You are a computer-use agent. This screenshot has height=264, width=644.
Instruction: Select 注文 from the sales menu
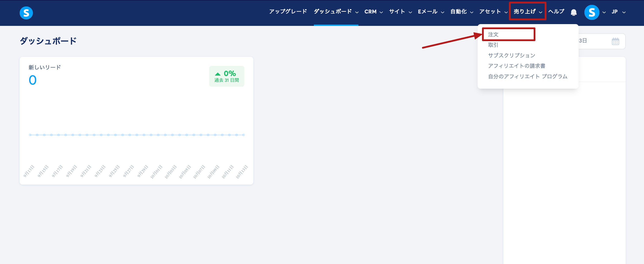[x=493, y=34]
